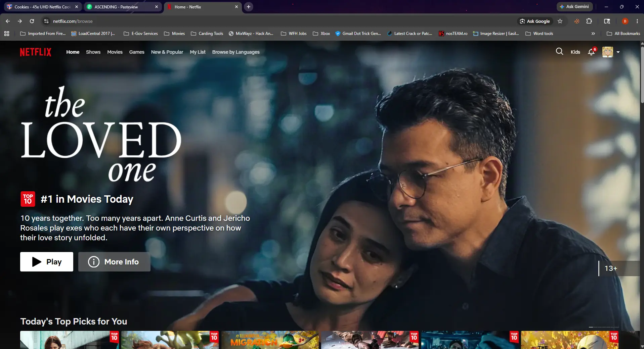Open the Word tools bookmark folder

click(540, 34)
